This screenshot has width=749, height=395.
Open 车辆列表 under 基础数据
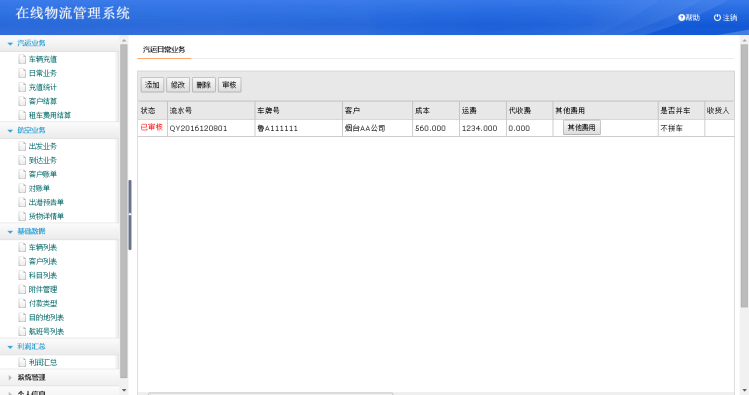point(43,247)
